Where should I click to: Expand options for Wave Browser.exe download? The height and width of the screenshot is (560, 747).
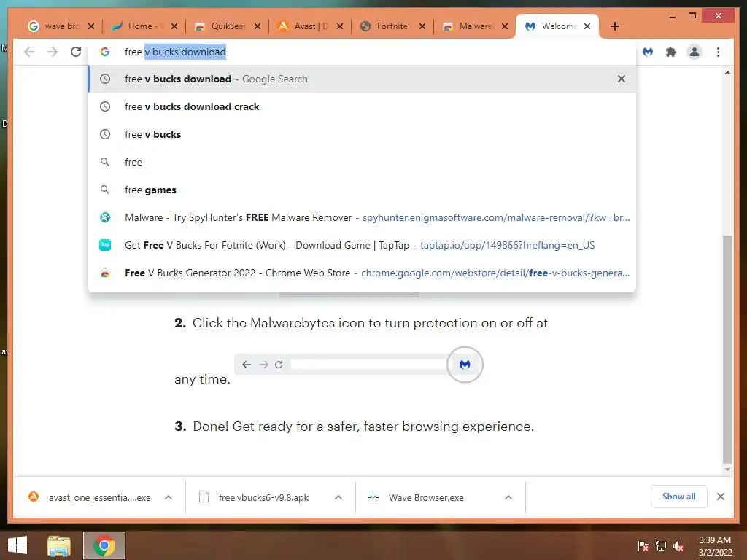point(508,497)
